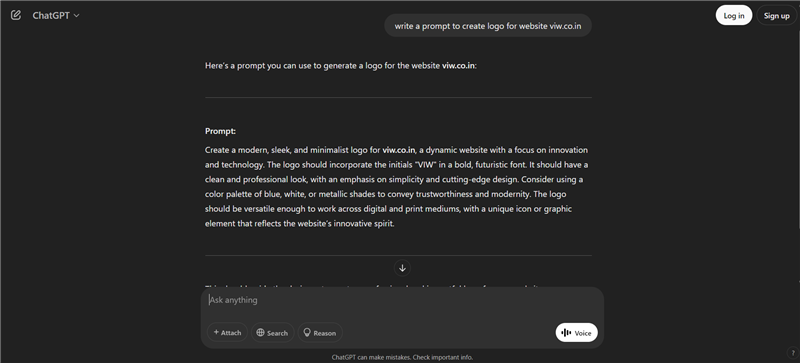Click the chevron beside ChatGPT title
The width and height of the screenshot is (800, 363).
77,16
